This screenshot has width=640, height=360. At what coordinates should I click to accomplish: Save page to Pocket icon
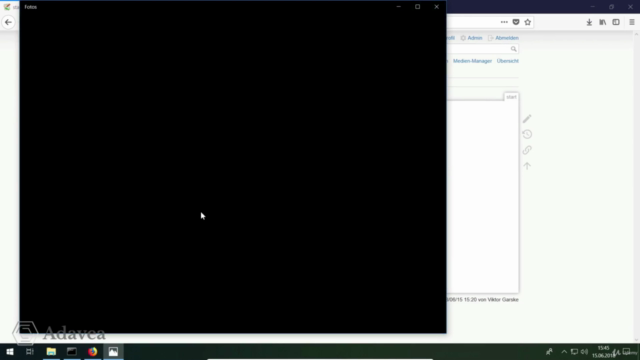[x=516, y=22]
